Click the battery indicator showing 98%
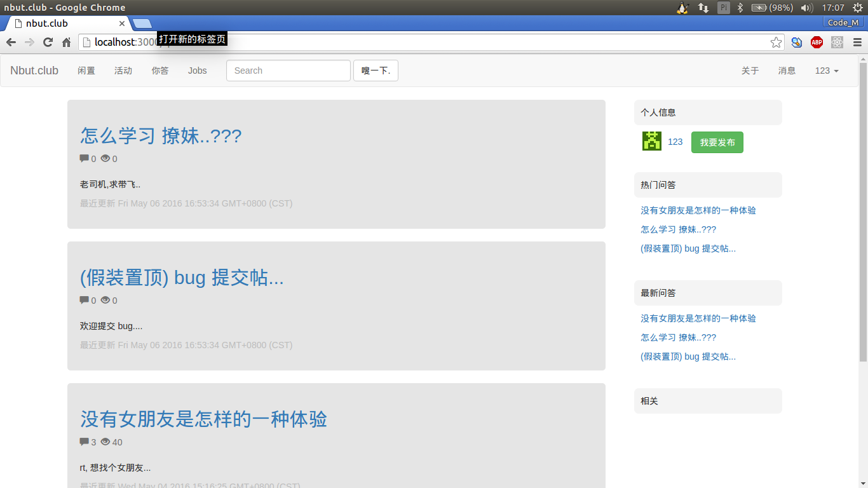 tap(772, 8)
